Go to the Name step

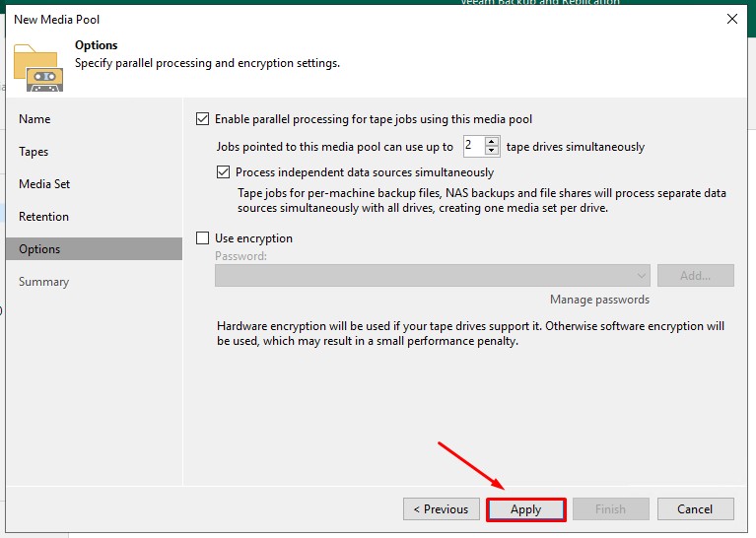pyautogui.click(x=34, y=119)
